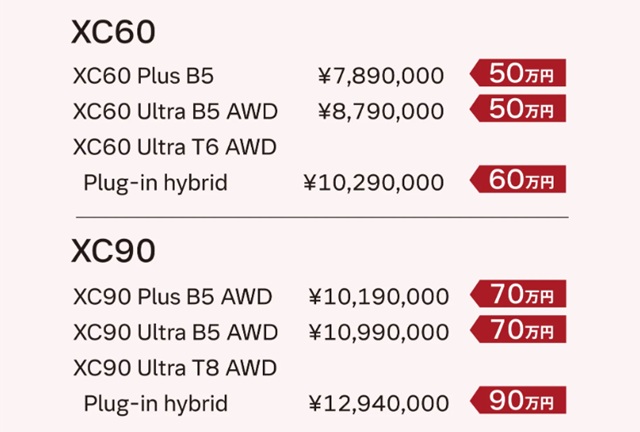Viewport: 640px width, 432px height.
Task: Select the XC90 Ultra B5 AWD model name
Action: click(x=176, y=332)
